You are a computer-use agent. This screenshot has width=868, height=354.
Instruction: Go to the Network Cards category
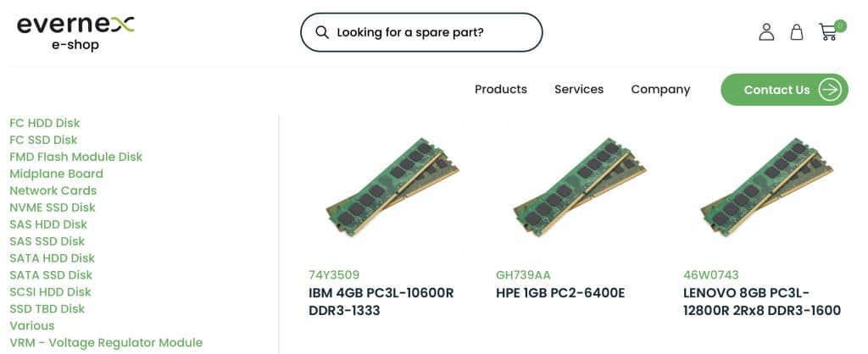coord(53,191)
